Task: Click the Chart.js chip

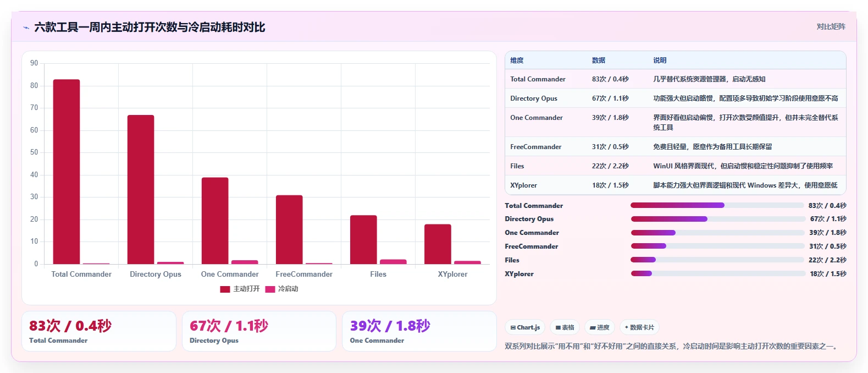Action: (525, 327)
